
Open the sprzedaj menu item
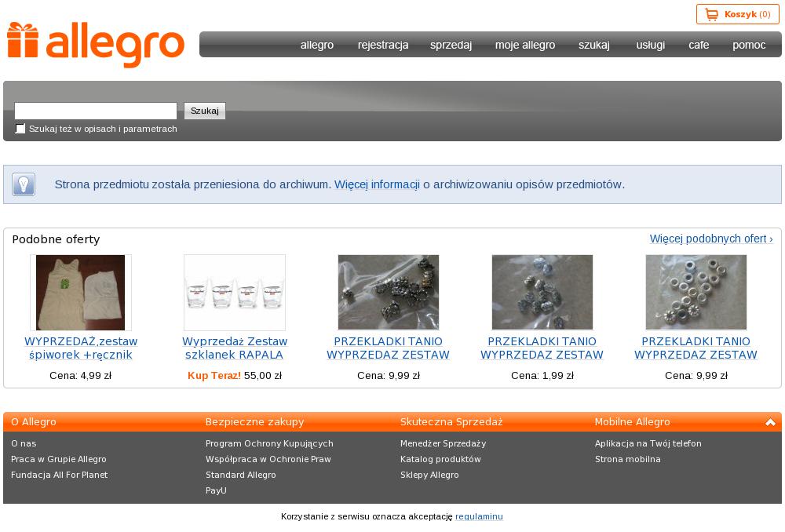point(451,45)
